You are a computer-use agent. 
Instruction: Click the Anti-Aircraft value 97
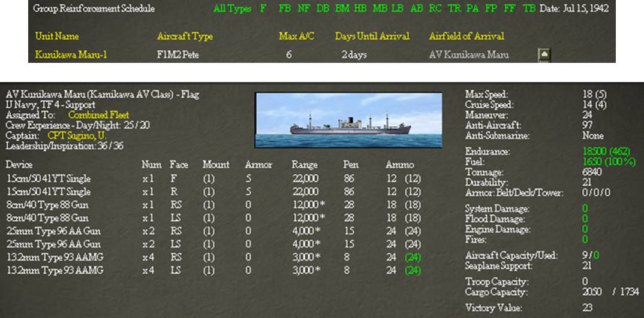point(587,125)
